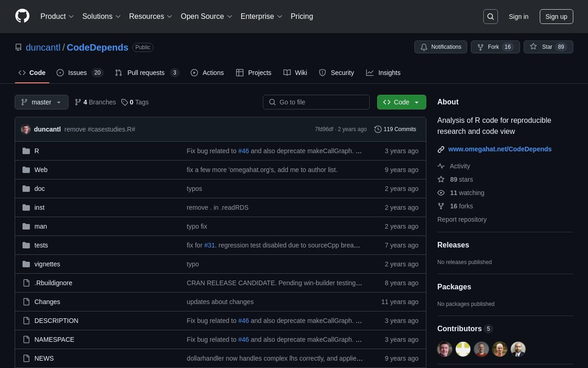Click the Activity pulse icon
The image size is (588, 368).
441,166
